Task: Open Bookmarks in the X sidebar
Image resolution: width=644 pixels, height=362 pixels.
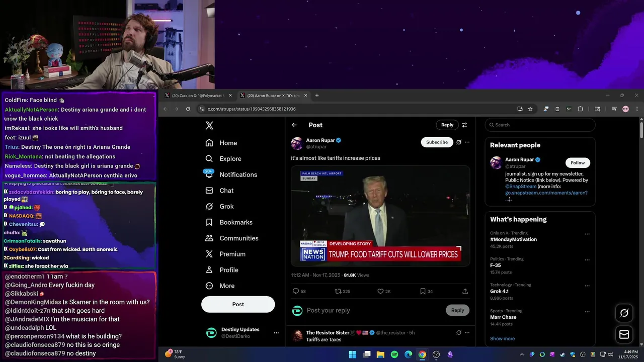Action: (229, 222)
